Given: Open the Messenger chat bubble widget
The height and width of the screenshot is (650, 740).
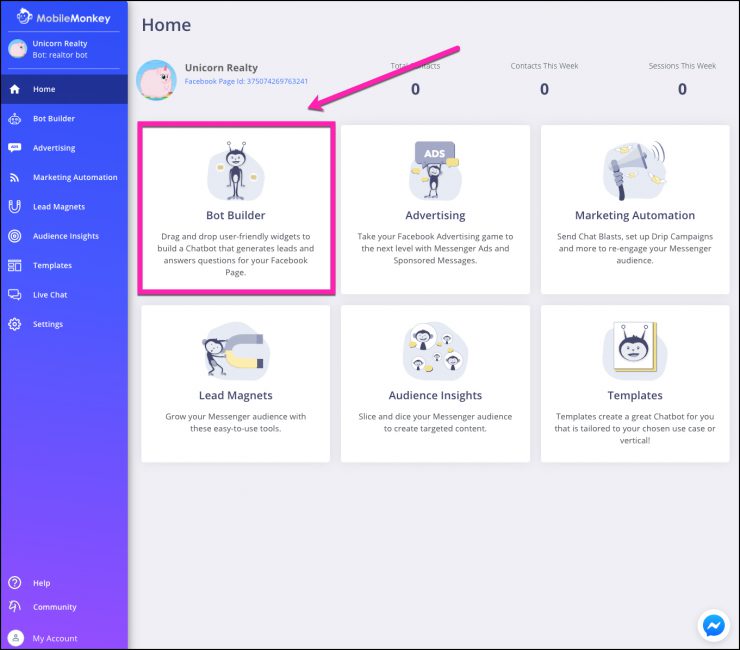Looking at the screenshot, I should (714, 626).
